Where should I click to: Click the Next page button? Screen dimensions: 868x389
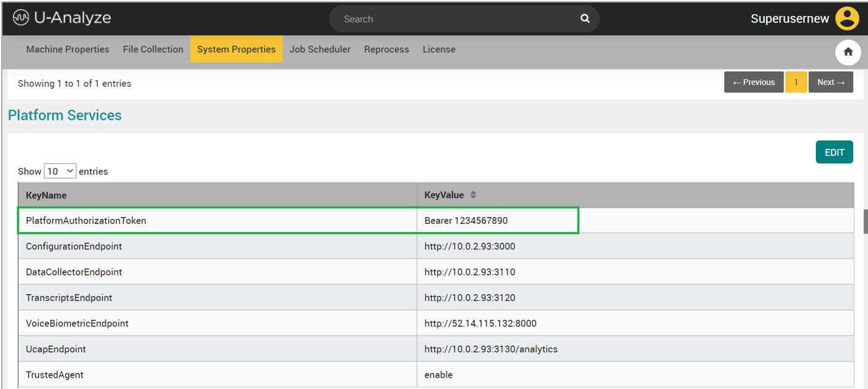[831, 82]
